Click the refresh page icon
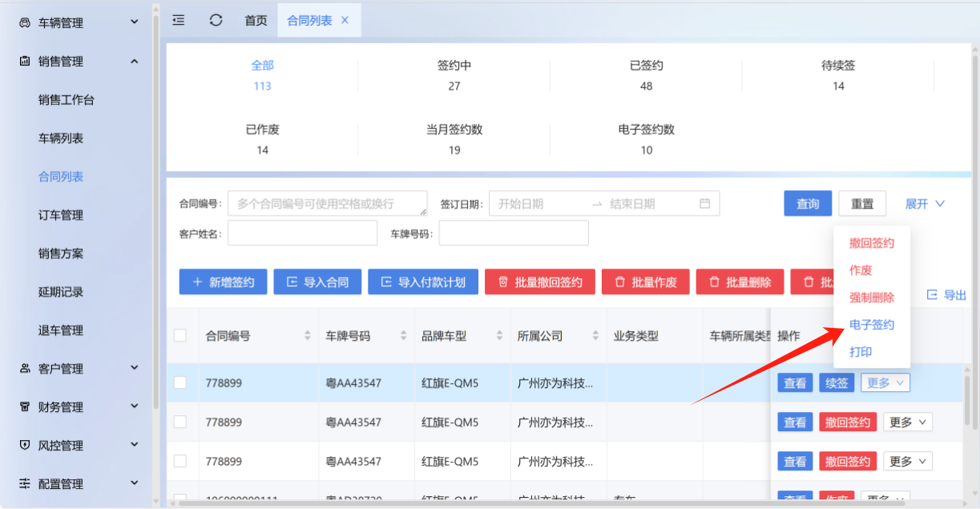The height and width of the screenshot is (509, 980). 216,20
